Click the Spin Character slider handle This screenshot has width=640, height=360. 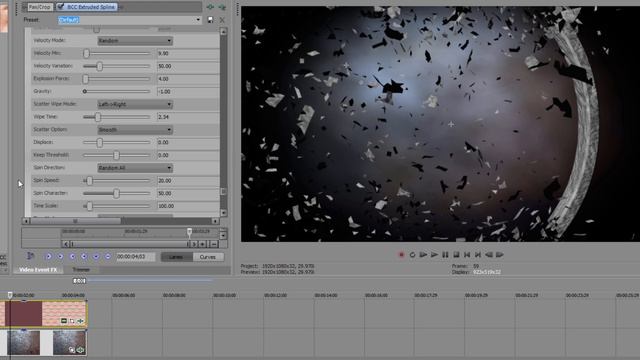[116, 193]
